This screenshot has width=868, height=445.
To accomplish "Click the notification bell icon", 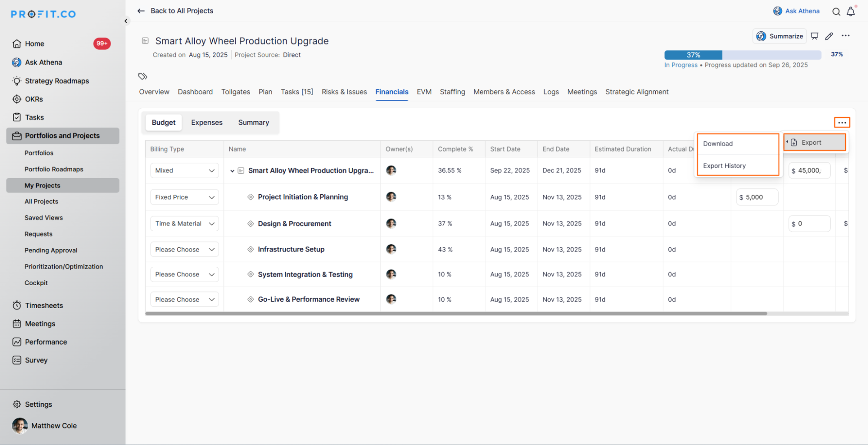I will tap(851, 12).
